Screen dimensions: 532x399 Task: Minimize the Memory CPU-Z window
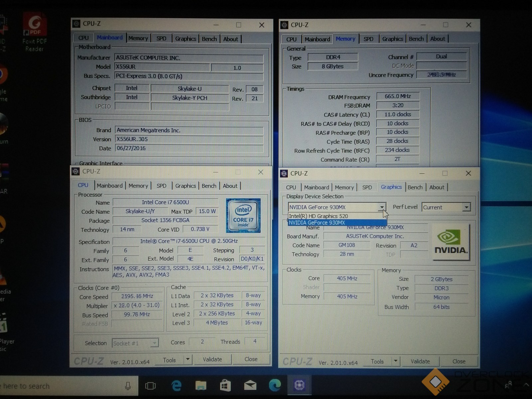423,25
